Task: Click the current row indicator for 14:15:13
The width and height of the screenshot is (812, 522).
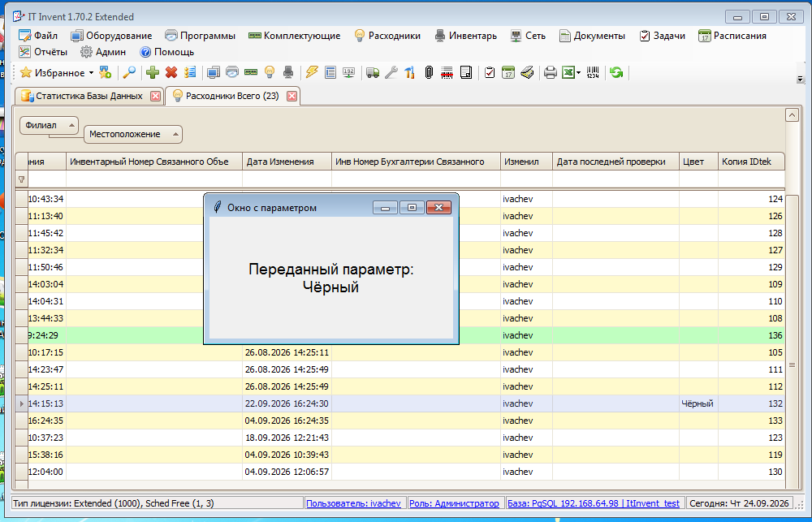Action: click(21, 403)
